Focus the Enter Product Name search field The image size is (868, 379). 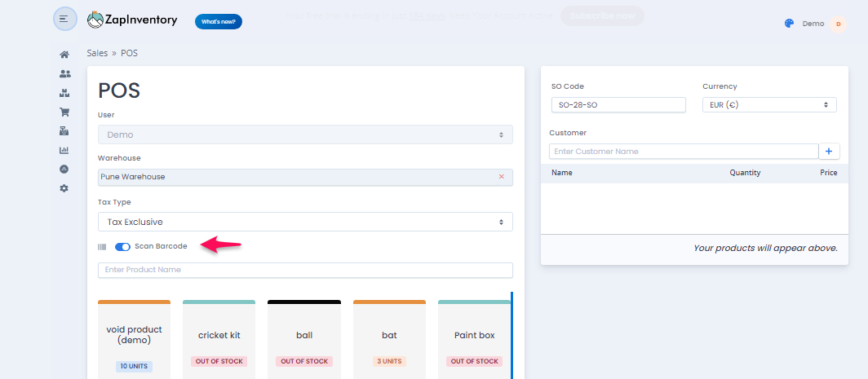click(x=306, y=270)
